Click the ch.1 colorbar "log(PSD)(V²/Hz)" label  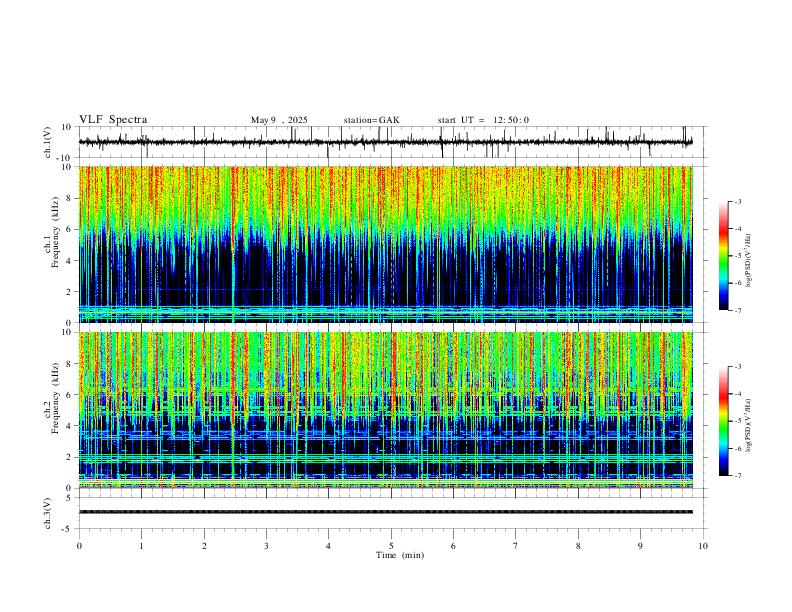coord(748,260)
